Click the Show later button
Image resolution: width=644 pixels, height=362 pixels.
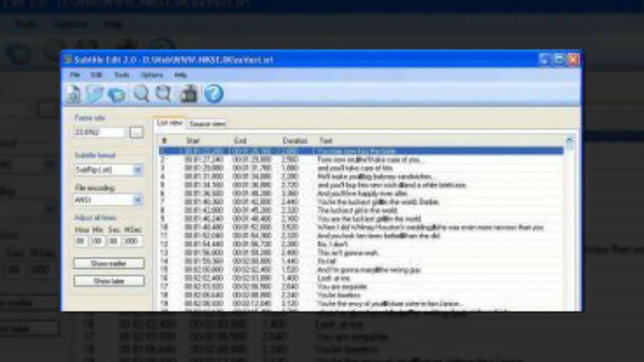pos(109,281)
